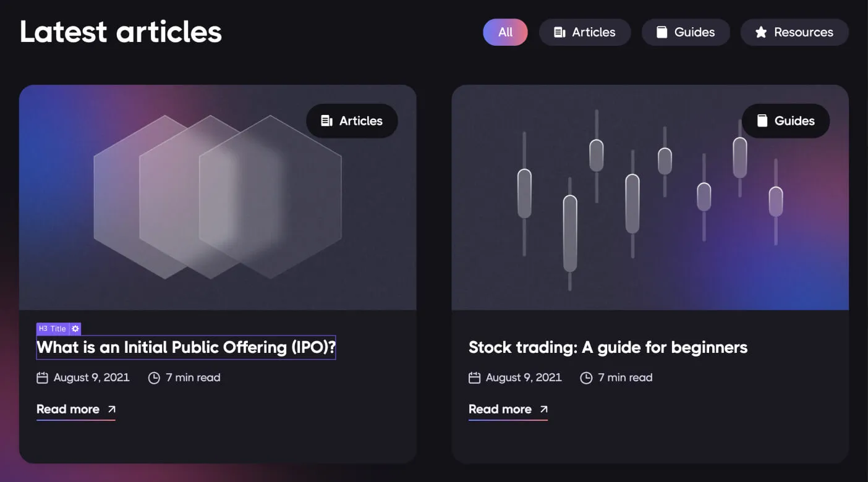
Task: Click the clock icon next to 7 min read on the Guides card
Action: tap(585, 377)
